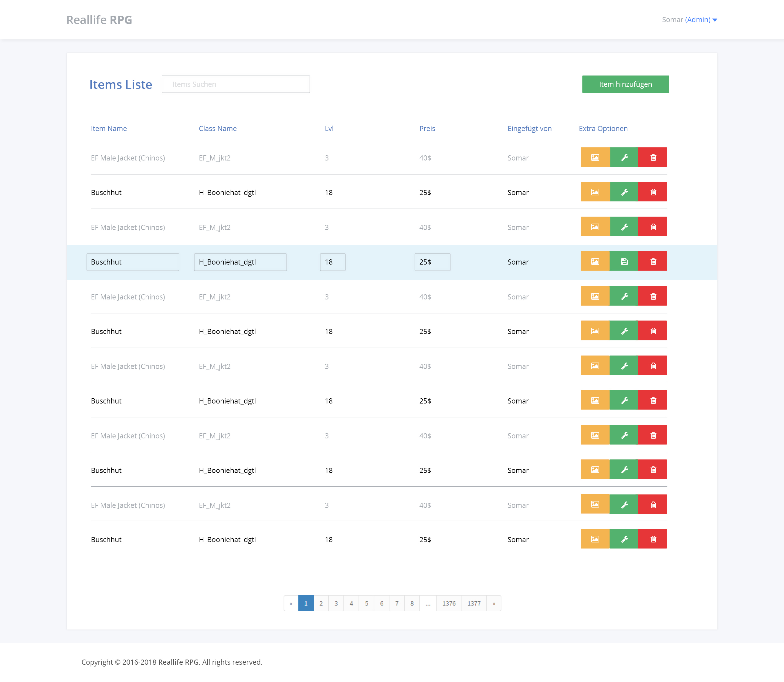This screenshot has height=682, width=784.
Task: Click the save icon in highlighted Buschhut row
Action: click(624, 262)
